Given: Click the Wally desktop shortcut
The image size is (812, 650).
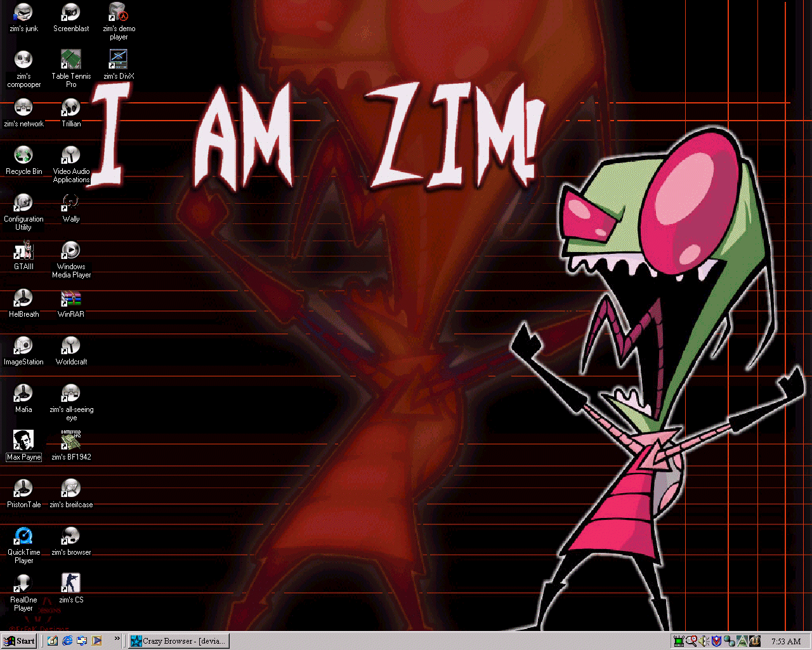Looking at the screenshot, I should (x=71, y=208).
